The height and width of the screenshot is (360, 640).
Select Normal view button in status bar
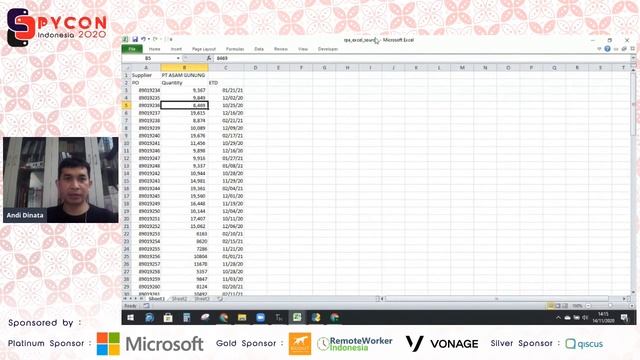(551, 306)
